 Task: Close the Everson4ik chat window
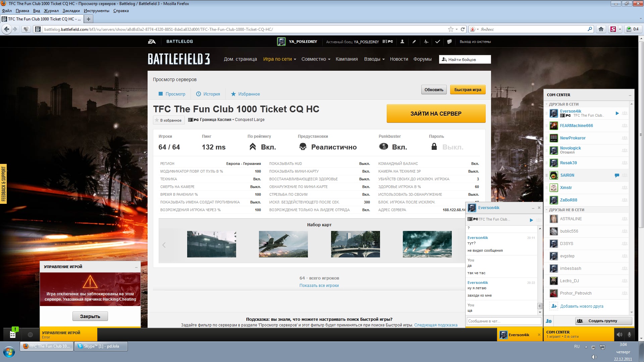click(x=539, y=208)
